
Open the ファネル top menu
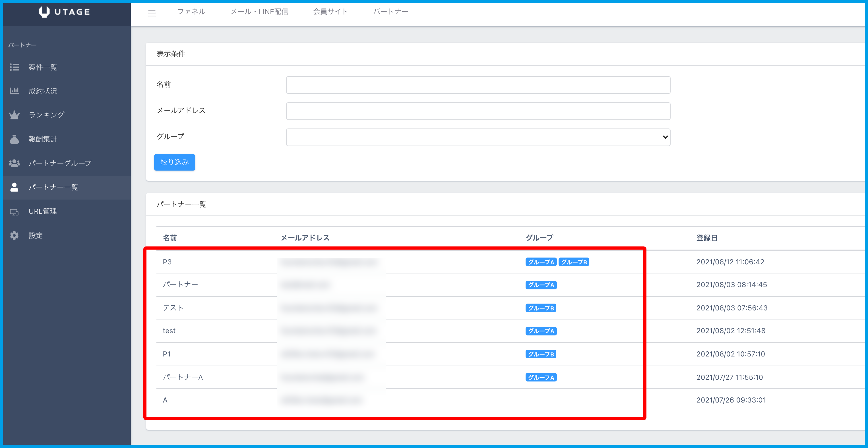(x=191, y=12)
